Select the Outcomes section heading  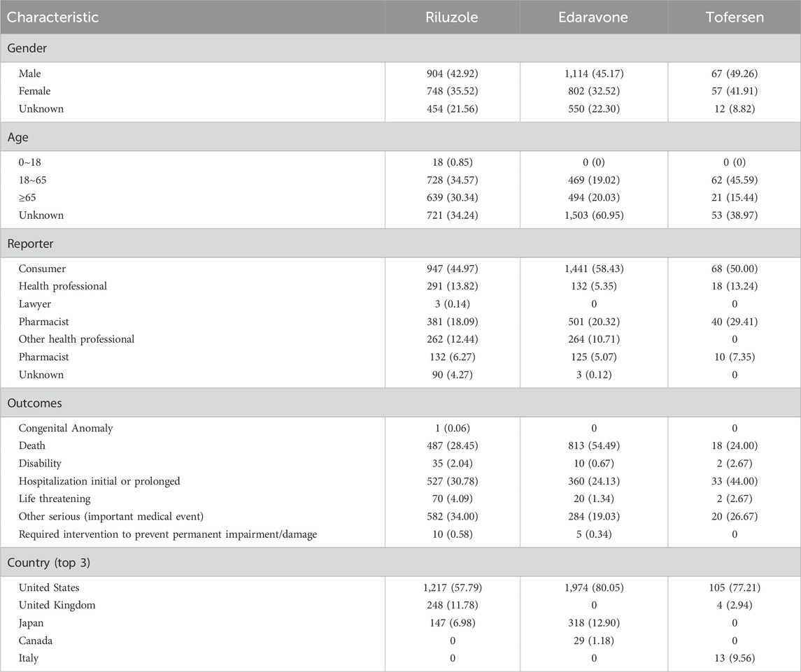pyautogui.click(x=31, y=403)
